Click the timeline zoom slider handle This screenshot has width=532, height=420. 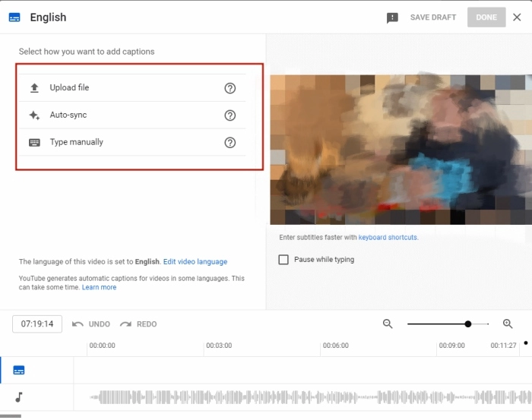click(x=468, y=324)
